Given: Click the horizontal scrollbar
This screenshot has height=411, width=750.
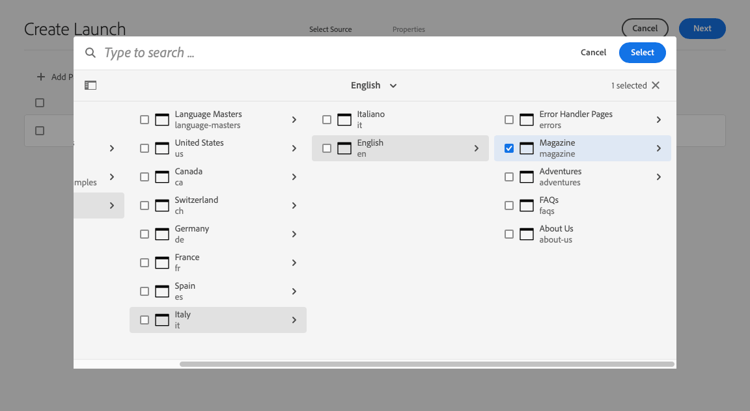Looking at the screenshot, I should pos(427,364).
